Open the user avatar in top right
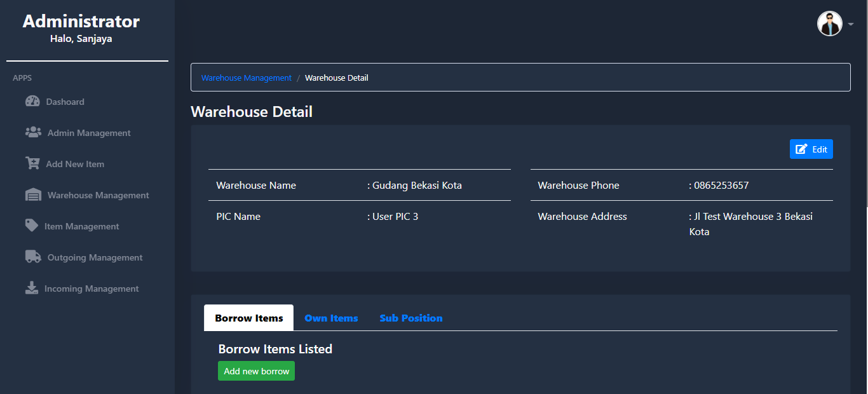Image resolution: width=868 pixels, height=394 pixels. click(829, 24)
